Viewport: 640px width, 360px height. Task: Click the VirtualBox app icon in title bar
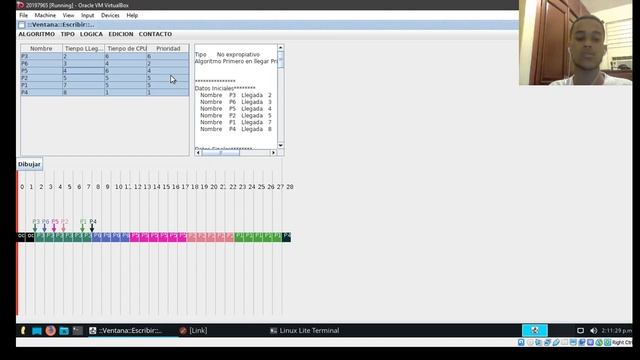[x=20, y=5]
